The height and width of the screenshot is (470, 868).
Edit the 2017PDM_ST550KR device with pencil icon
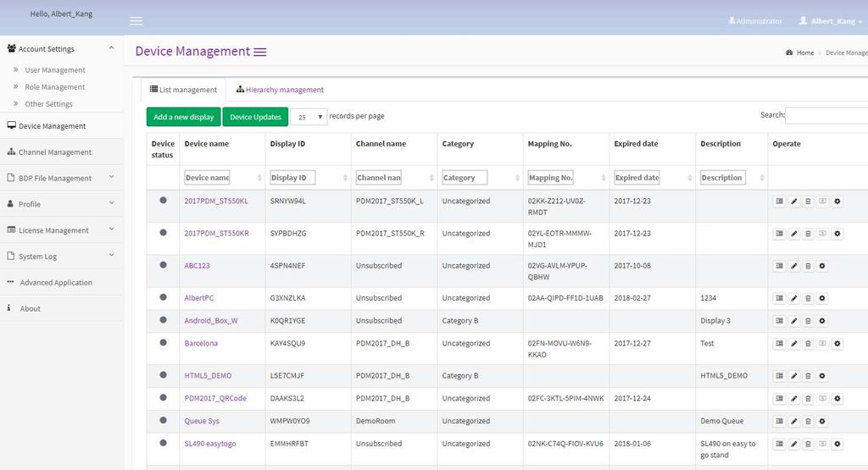pos(793,234)
